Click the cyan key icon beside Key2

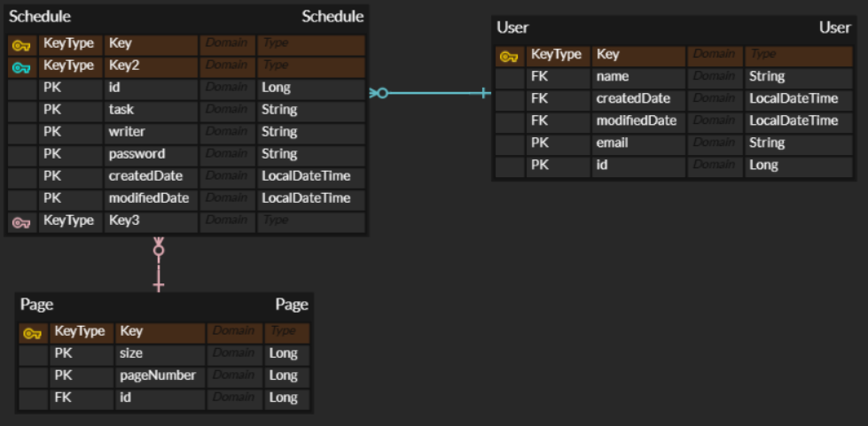coord(21,68)
